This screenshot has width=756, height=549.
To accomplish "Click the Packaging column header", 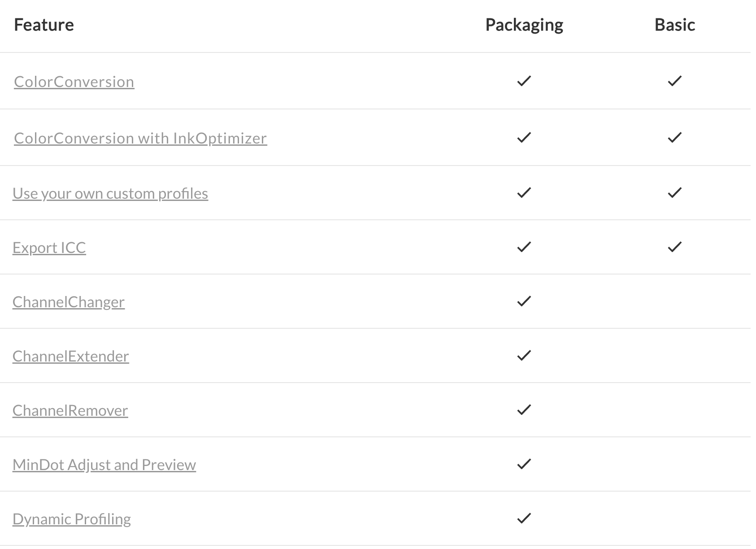I will pyautogui.click(x=524, y=25).
